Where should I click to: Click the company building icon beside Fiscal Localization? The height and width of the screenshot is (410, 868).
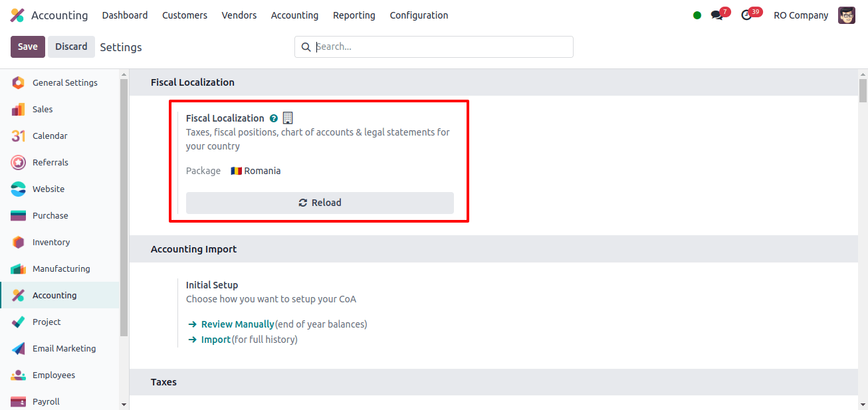288,118
